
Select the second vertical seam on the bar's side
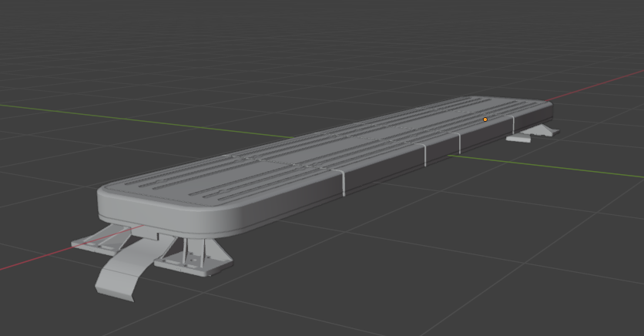point(425,154)
